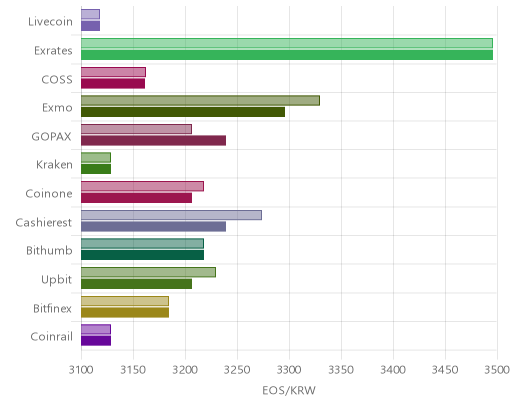Click the light green Exrates upper bar
This screenshot has width=512, height=408.
[x=287, y=43]
